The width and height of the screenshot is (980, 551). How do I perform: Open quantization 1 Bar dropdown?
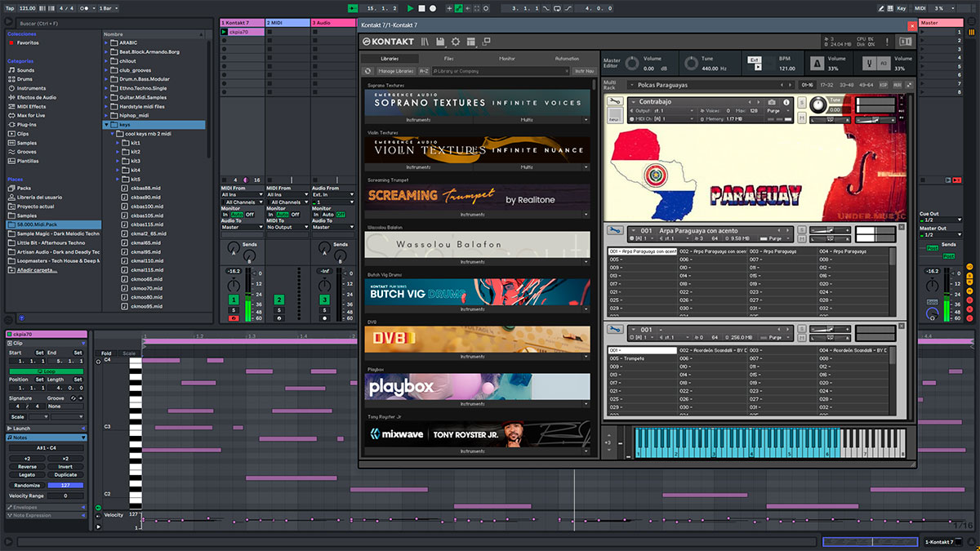pos(109,7)
